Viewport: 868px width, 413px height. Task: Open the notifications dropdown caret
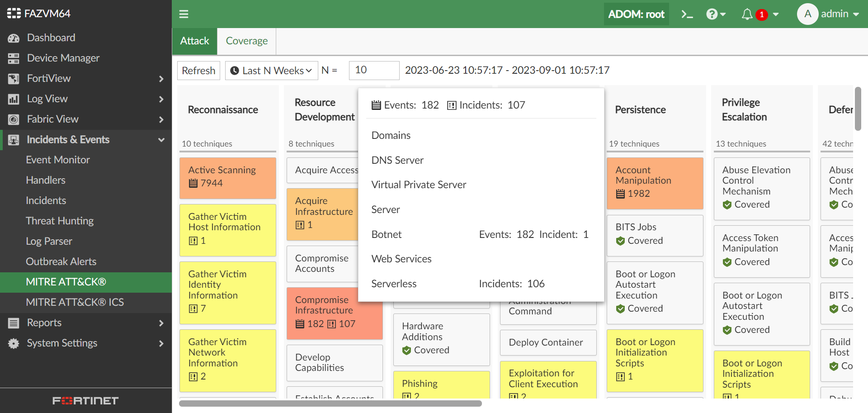pyautogui.click(x=776, y=14)
